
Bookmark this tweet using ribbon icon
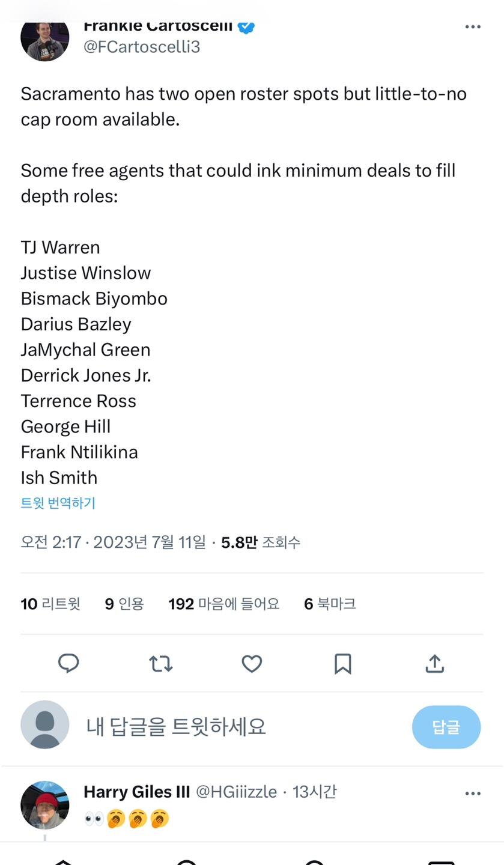(343, 663)
